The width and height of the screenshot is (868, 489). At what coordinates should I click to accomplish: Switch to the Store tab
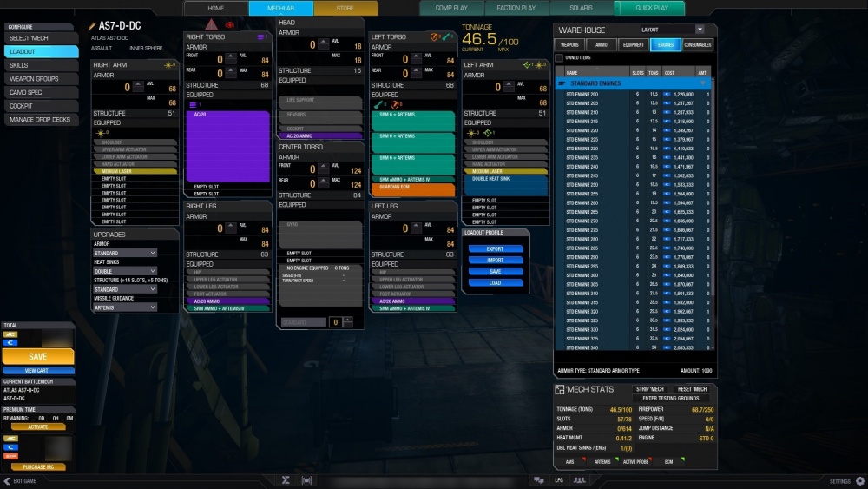(x=345, y=8)
